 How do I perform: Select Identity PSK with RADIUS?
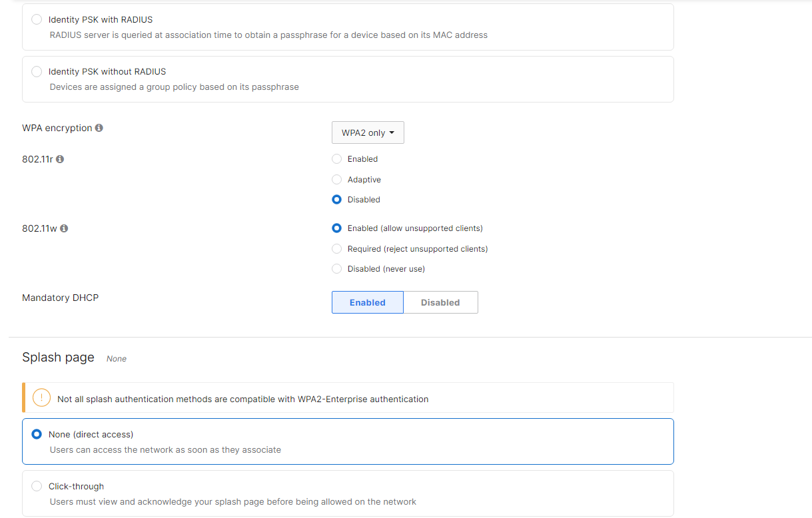tap(37, 19)
